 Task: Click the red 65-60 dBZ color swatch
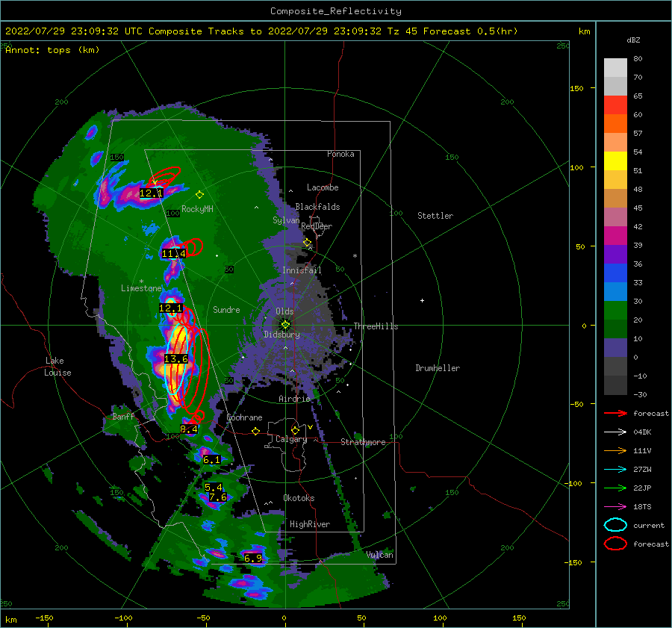tap(615, 105)
